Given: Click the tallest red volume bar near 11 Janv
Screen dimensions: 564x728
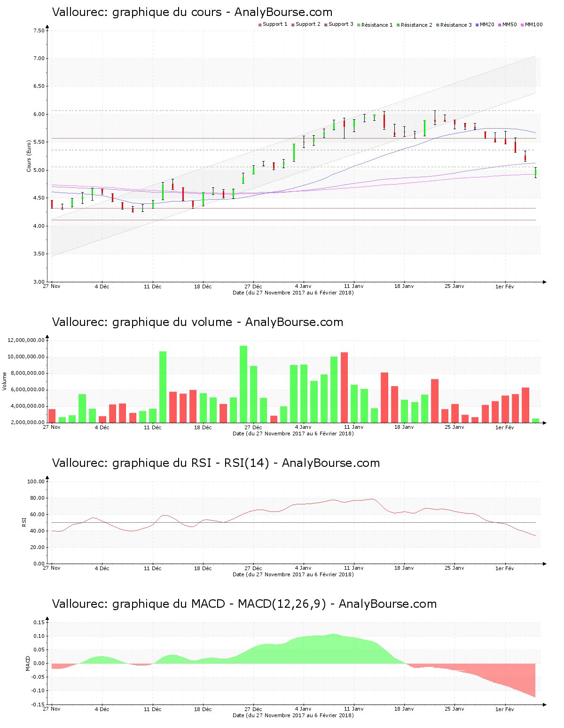Looking at the screenshot, I should [344, 387].
